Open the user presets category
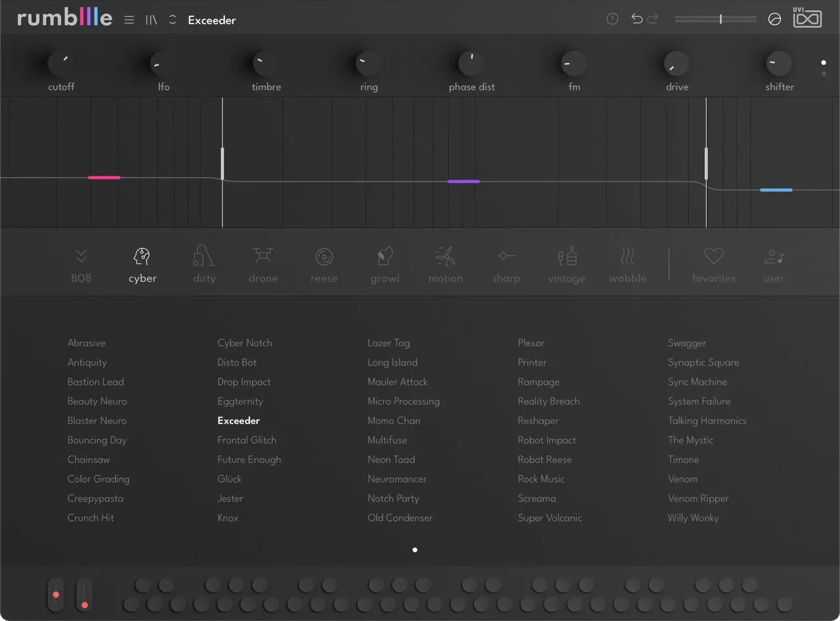This screenshot has width=840, height=621. coord(774,266)
